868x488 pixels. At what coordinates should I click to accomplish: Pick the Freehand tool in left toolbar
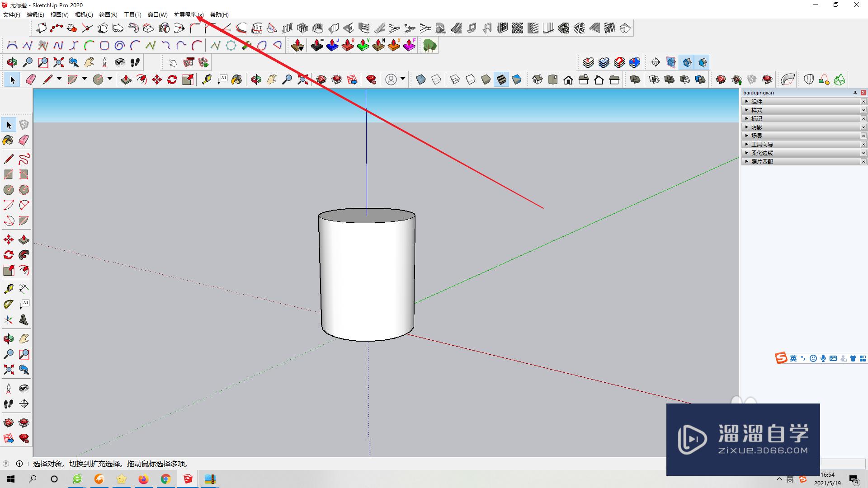24,159
